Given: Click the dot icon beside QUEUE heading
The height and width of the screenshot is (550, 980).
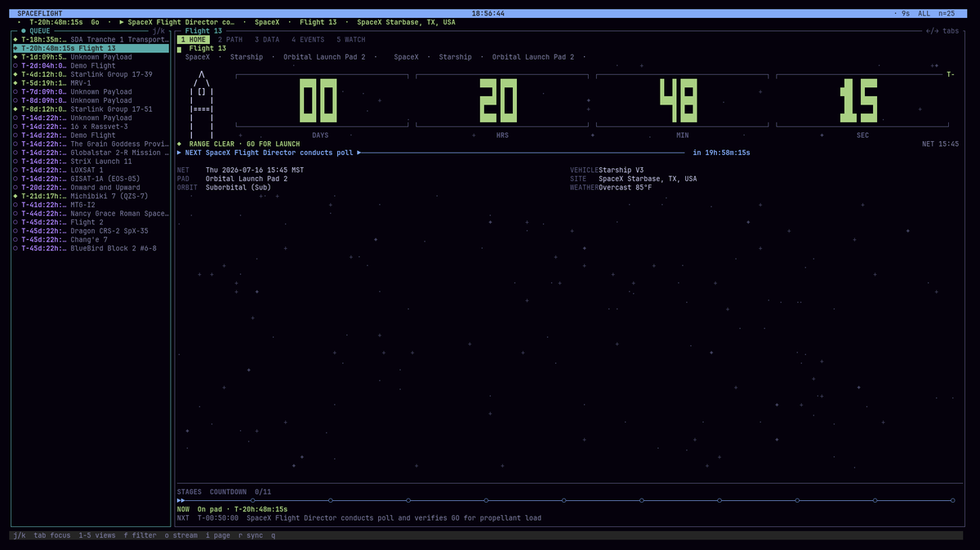Looking at the screenshot, I should pos(24,31).
